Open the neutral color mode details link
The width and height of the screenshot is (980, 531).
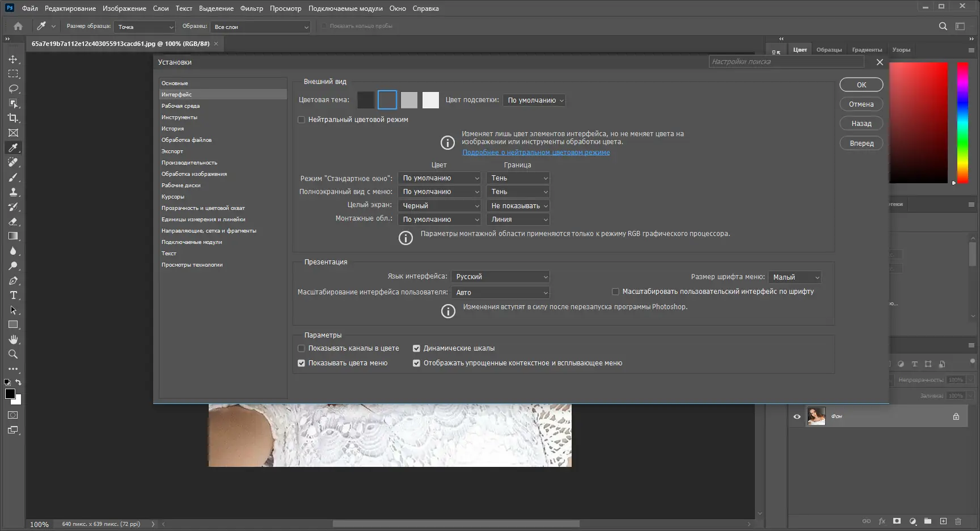(536, 152)
